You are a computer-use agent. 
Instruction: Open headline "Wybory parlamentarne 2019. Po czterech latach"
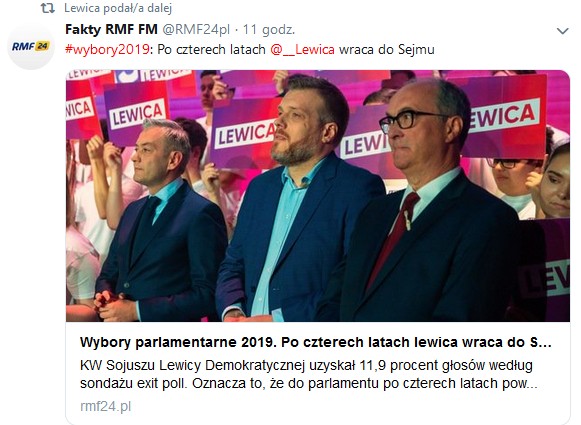click(315, 342)
